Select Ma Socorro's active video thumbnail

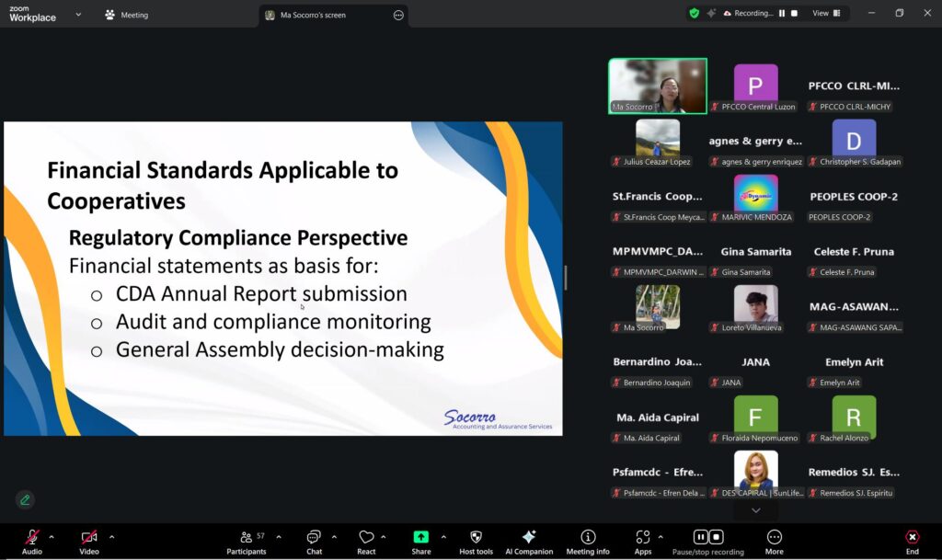pyautogui.click(x=657, y=86)
